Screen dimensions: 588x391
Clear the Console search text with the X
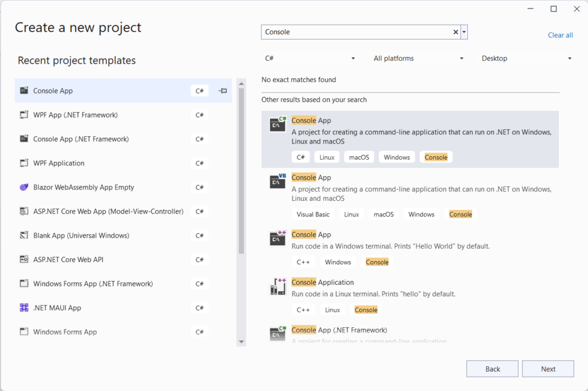click(x=455, y=32)
